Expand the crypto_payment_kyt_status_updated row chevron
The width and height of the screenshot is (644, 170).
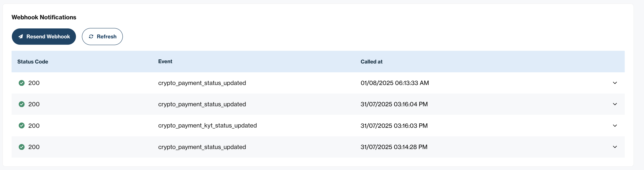click(x=615, y=126)
